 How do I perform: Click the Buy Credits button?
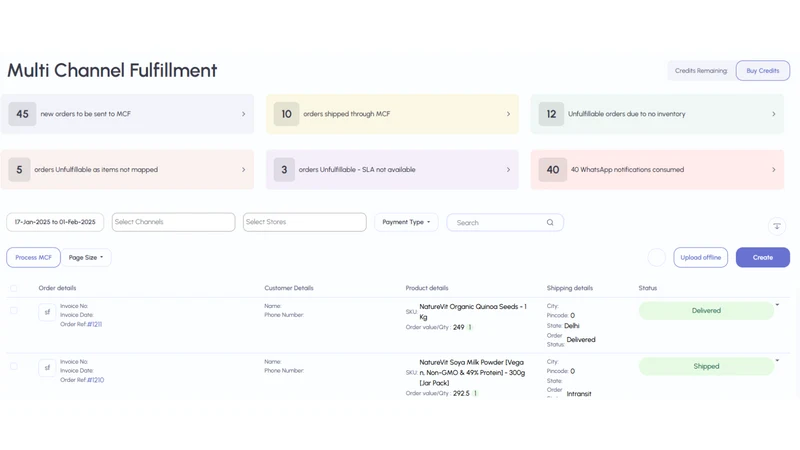point(763,70)
